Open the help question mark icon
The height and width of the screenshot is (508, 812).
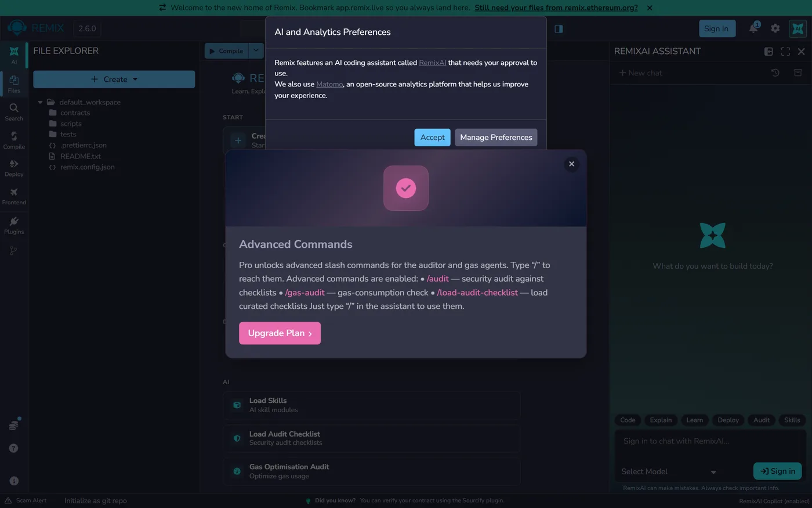(x=14, y=448)
